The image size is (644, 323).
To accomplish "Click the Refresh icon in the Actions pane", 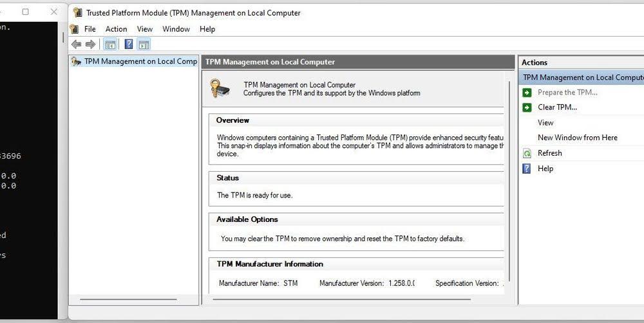I will (527, 153).
